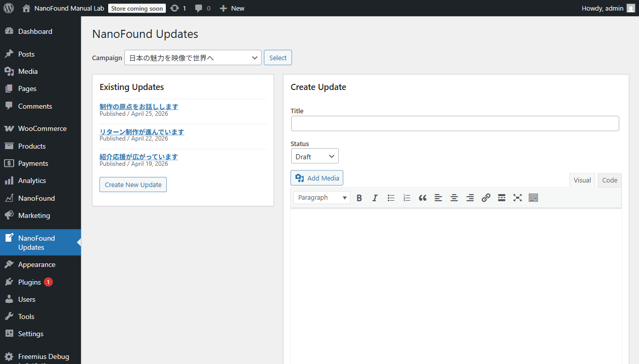Screen dimensions: 639x364
Task: Switch to the Visual editor tab
Action: coord(582,180)
